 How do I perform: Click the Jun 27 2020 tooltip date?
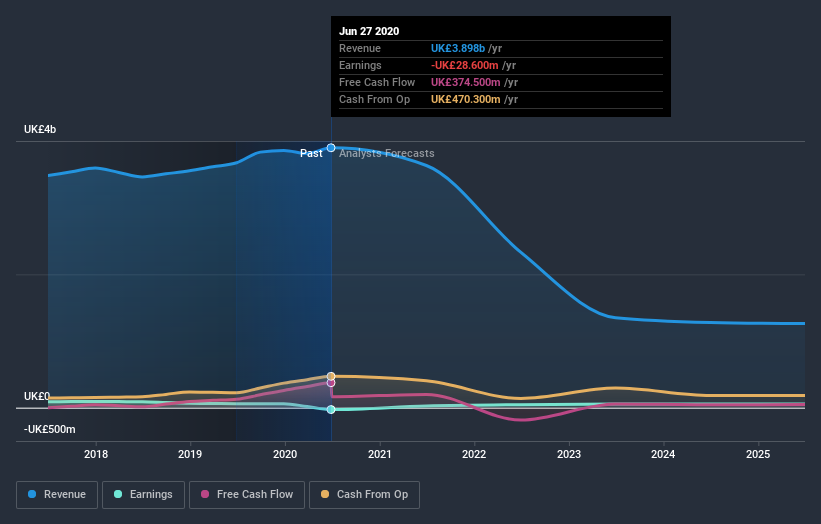tap(369, 31)
